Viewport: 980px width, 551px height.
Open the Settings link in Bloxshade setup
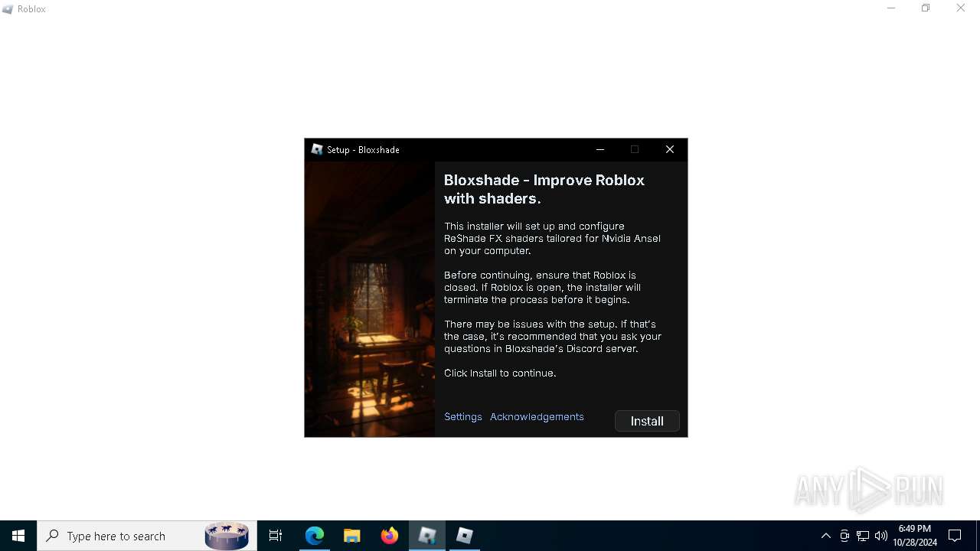click(463, 416)
